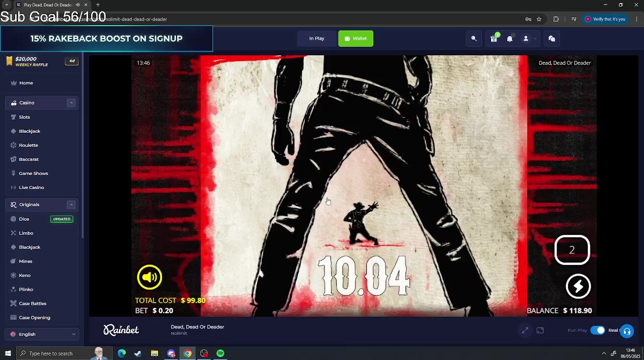
Task: Click the Roulette sidebar icon
Action: [14, 145]
